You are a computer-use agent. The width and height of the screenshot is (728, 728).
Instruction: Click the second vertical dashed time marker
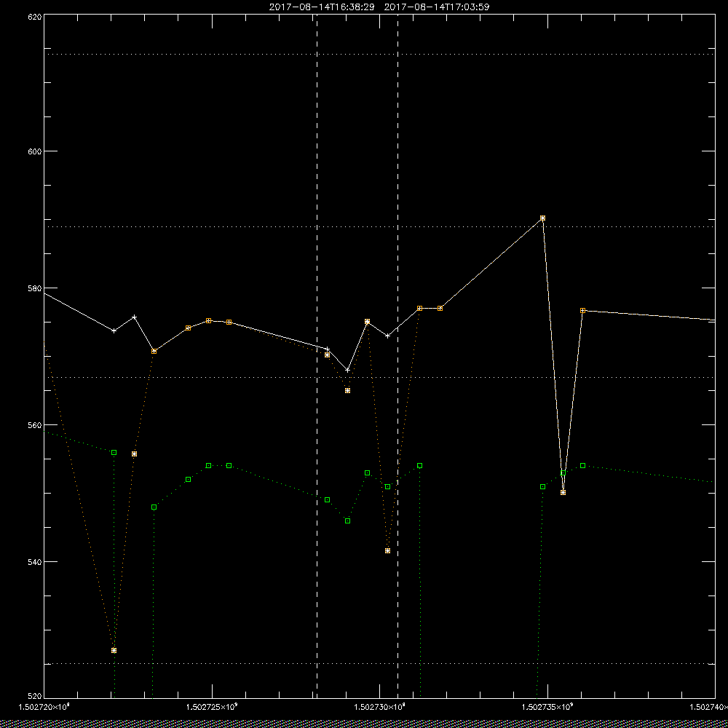coord(398,356)
